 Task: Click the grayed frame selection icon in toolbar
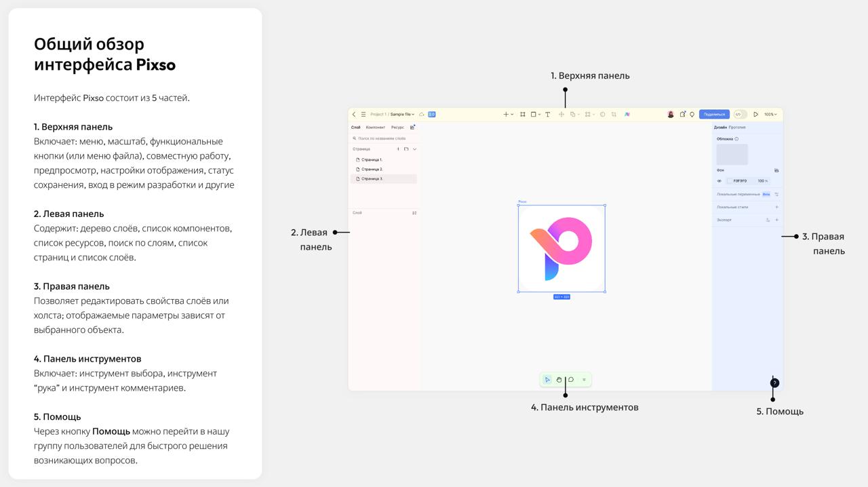point(587,114)
